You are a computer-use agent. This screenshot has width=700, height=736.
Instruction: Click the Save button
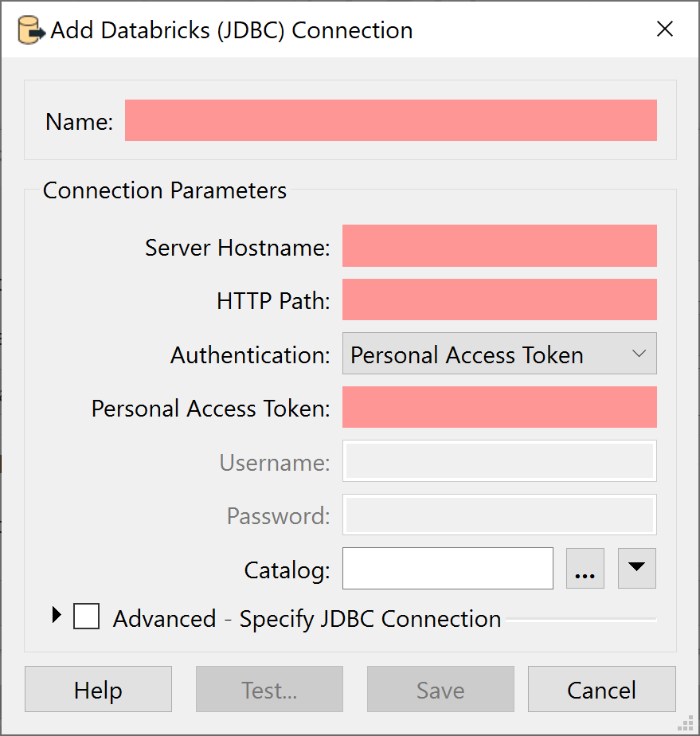(440, 689)
